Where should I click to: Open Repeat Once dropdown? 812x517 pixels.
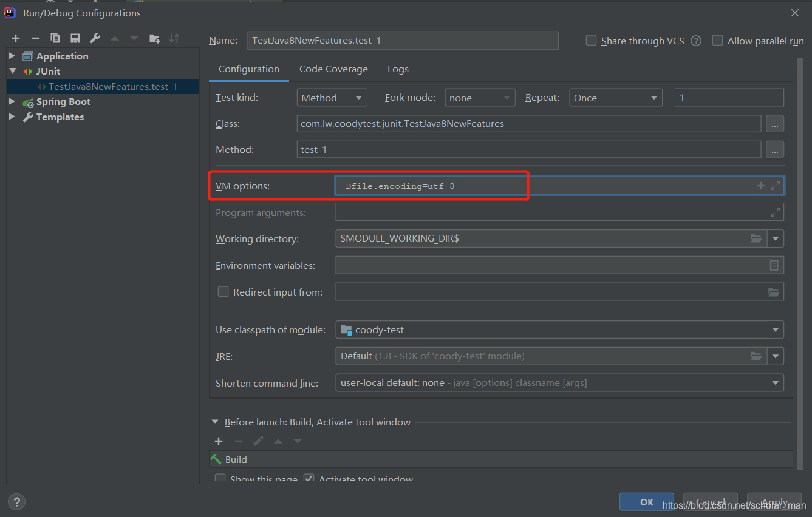[616, 98]
